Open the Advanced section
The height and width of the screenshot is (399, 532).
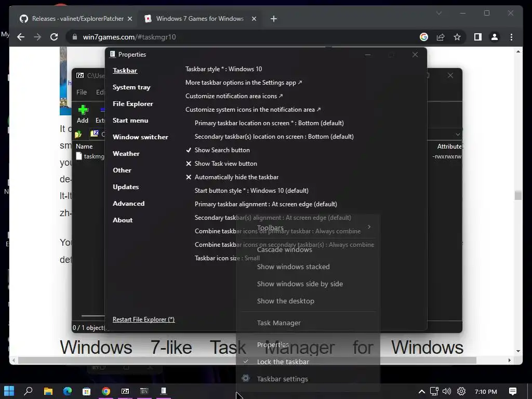click(x=129, y=204)
